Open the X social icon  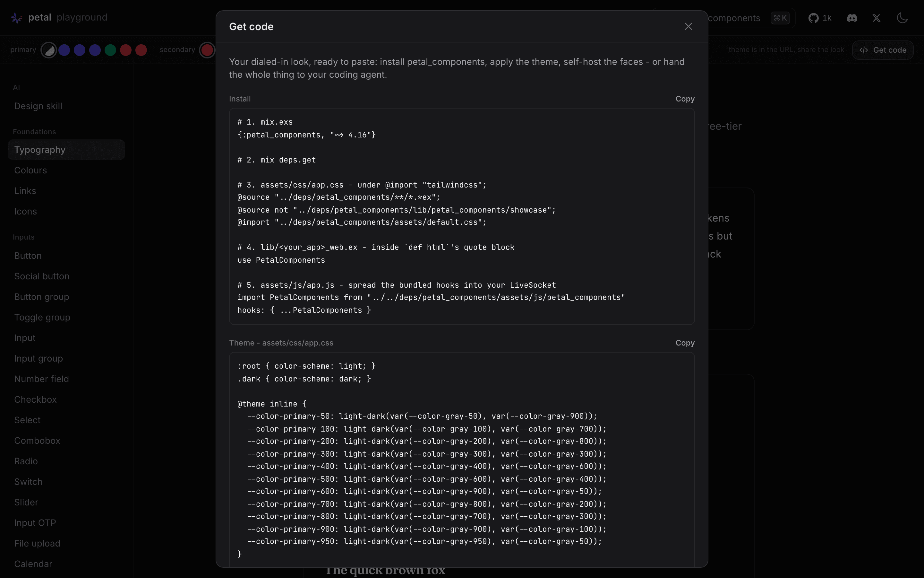pyautogui.click(x=876, y=18)
